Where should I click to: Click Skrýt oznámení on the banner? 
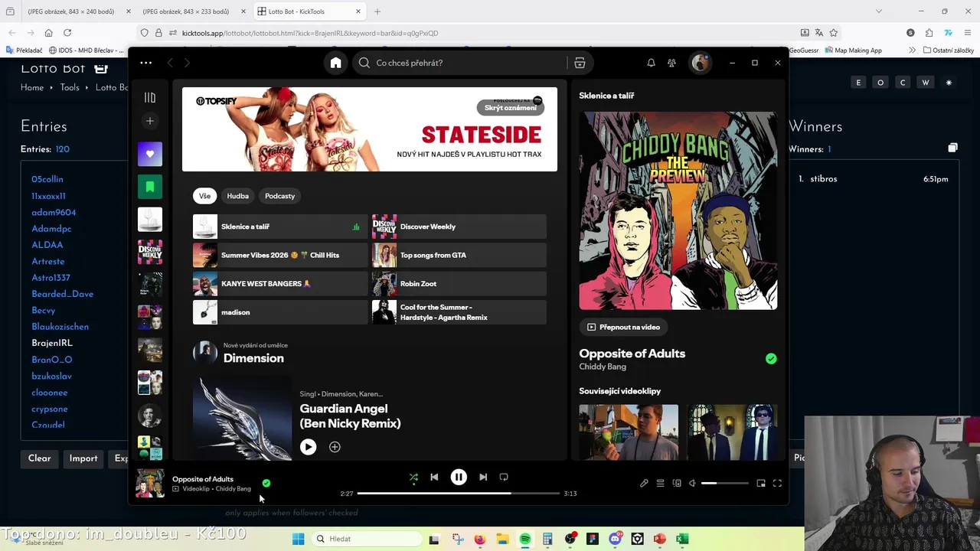coord(510,108)
